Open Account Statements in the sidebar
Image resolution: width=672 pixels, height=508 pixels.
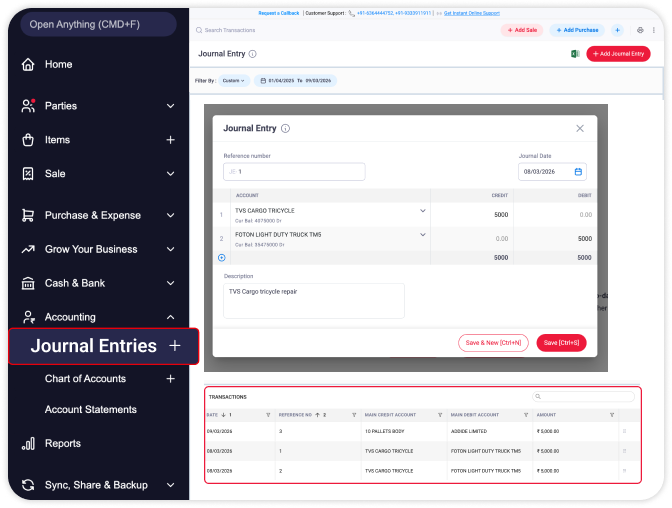pos(90,409)
